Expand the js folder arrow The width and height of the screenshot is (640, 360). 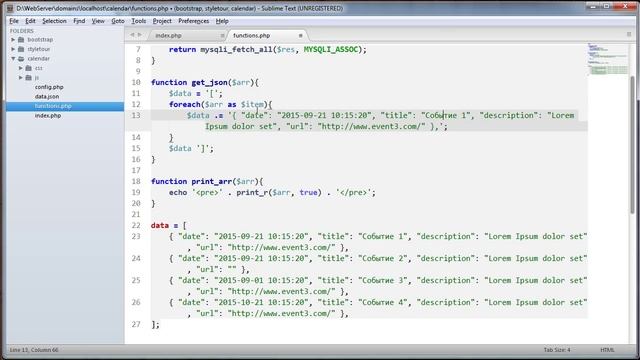pyautogui.click(x=21, y=78)
